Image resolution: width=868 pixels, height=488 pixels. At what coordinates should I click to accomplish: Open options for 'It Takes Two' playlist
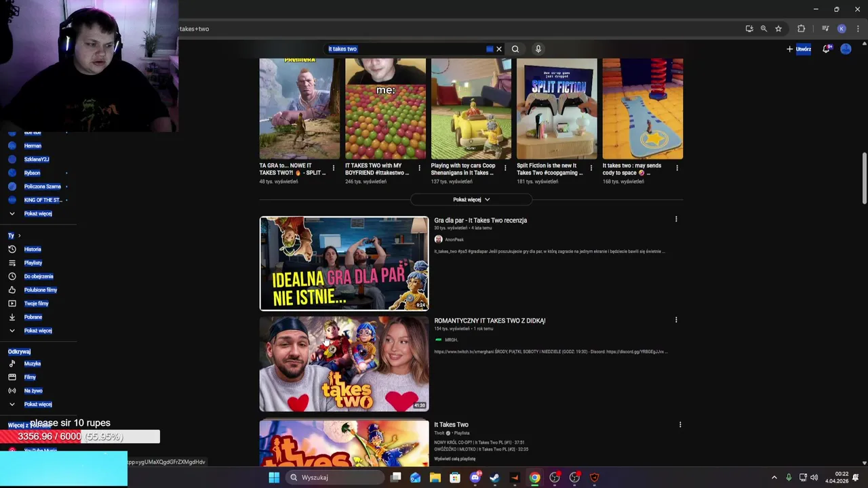point(680,424)
